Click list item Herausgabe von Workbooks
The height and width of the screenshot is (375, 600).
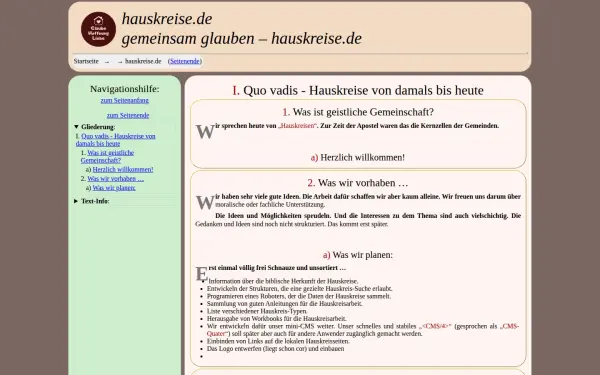(x=277, y=319)
